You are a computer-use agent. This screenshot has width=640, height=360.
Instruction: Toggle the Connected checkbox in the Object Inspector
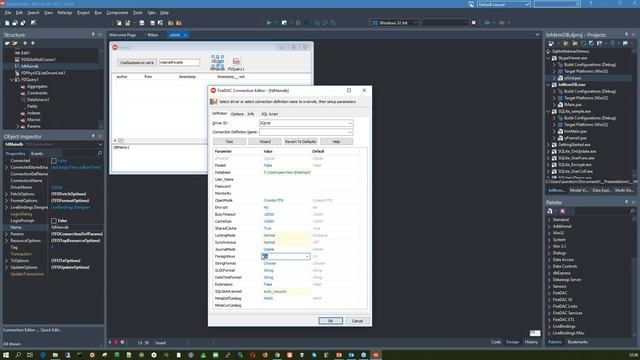(x=54, y=161)
